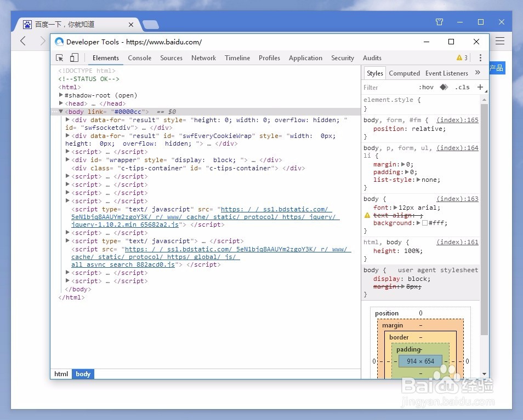Click the shirt skin icon in browser titlebar
Screen dimensions: 523x420
[439, 22]
